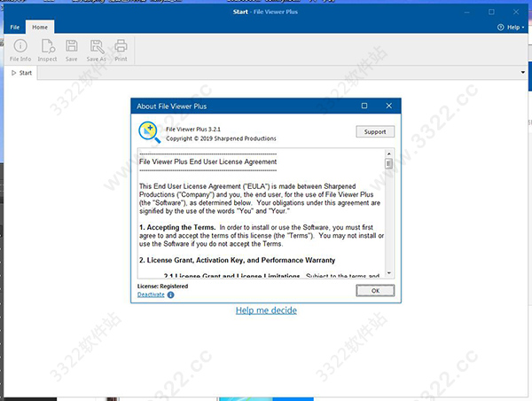Close the main File Viewer Plus window
The image size is (532, 401).
click(x=516, y=12)
